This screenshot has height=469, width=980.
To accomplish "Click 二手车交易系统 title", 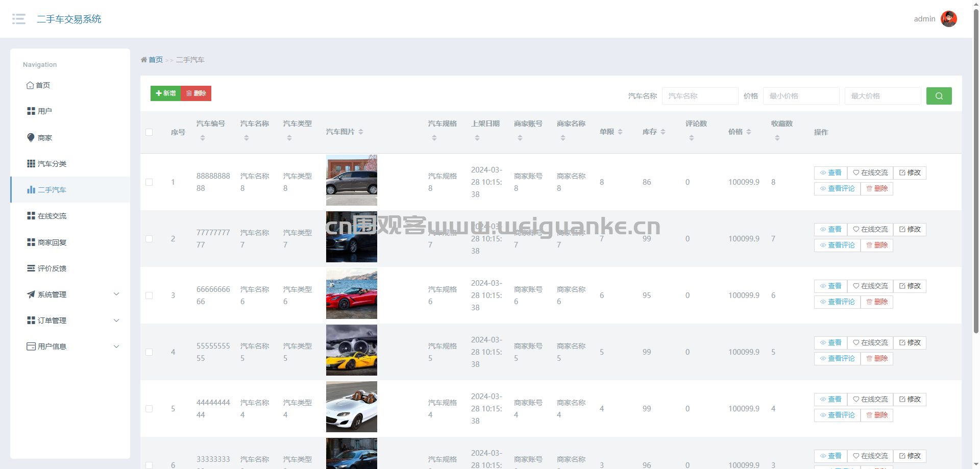I will point(69,19).
